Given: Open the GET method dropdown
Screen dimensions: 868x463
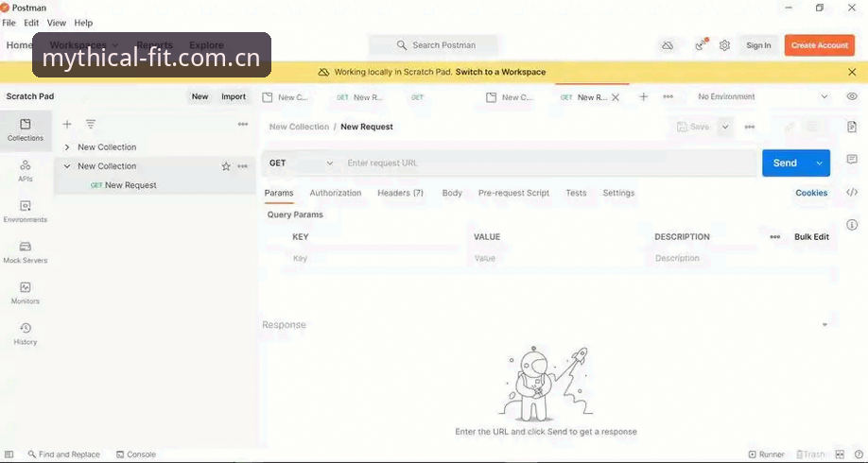Looking at the screenshot, I should click(301, 163).
